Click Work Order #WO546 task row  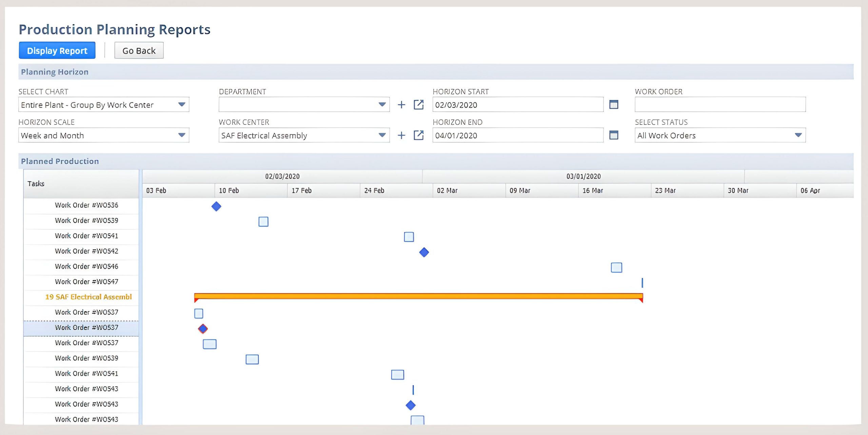tap(81, 266)
